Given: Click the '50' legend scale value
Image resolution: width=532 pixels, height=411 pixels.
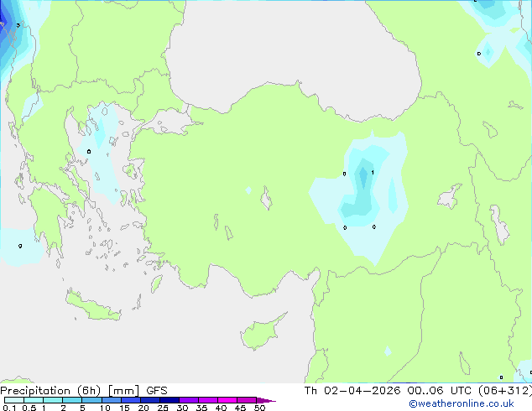Looking at the screenshot, I should point(259,408).
